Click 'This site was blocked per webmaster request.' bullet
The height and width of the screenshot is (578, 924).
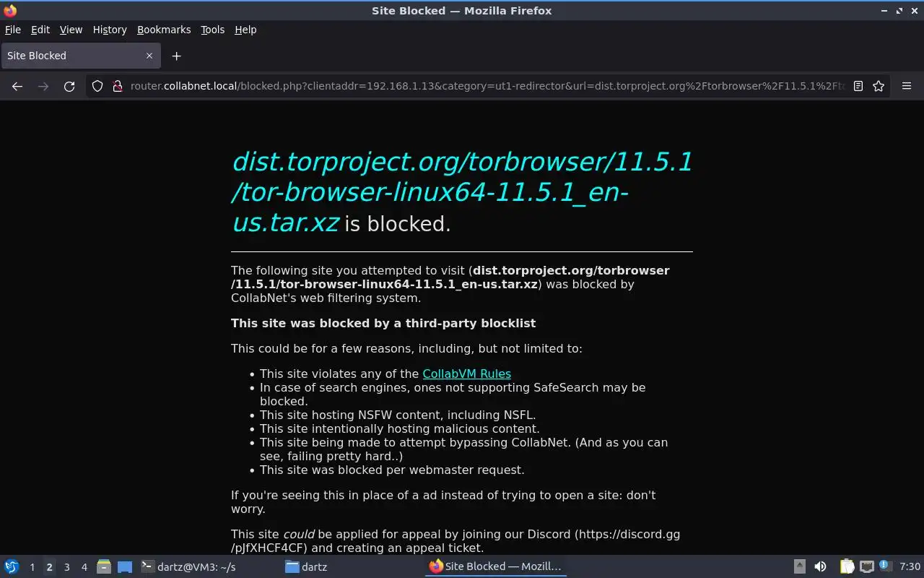pyautogui.click(x=392, y=470)
